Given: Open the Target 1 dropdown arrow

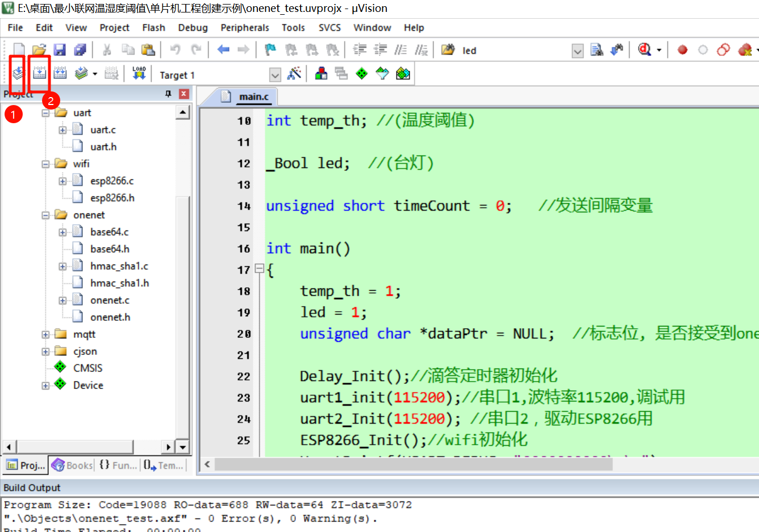Looking at the screenshot, I should pos(275,75).
